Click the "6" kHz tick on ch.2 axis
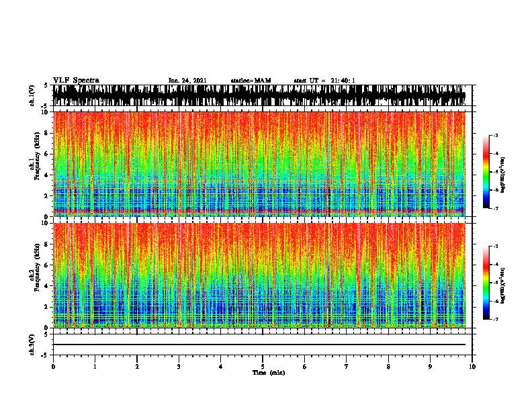The height and width of the screenshot is (411, 532). tap(47, 265)
